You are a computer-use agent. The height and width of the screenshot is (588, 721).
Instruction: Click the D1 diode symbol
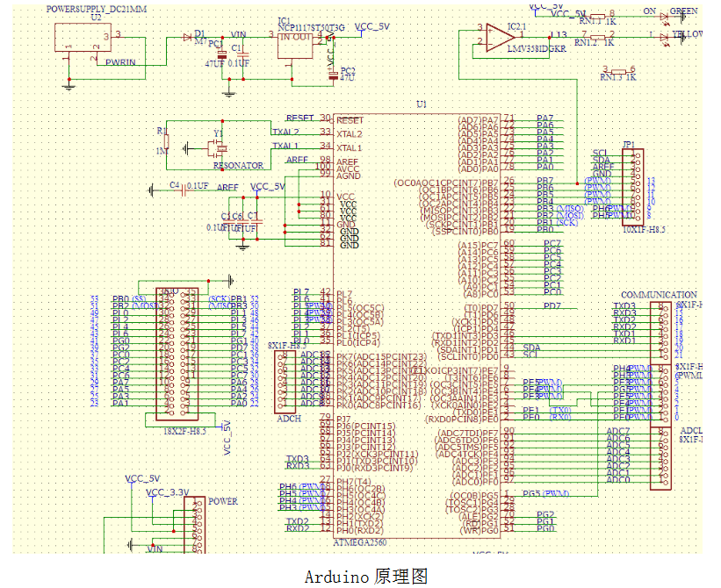pos(188,38)
